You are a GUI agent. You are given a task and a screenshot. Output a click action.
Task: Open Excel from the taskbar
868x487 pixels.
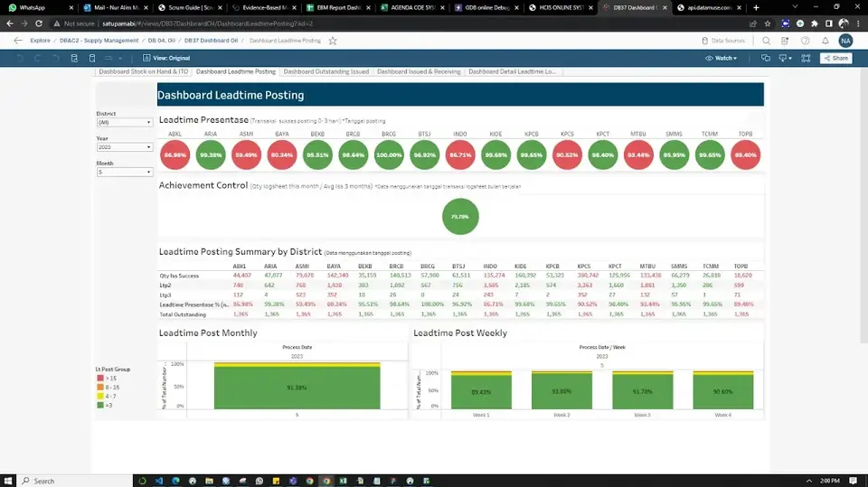click(344, 481)
